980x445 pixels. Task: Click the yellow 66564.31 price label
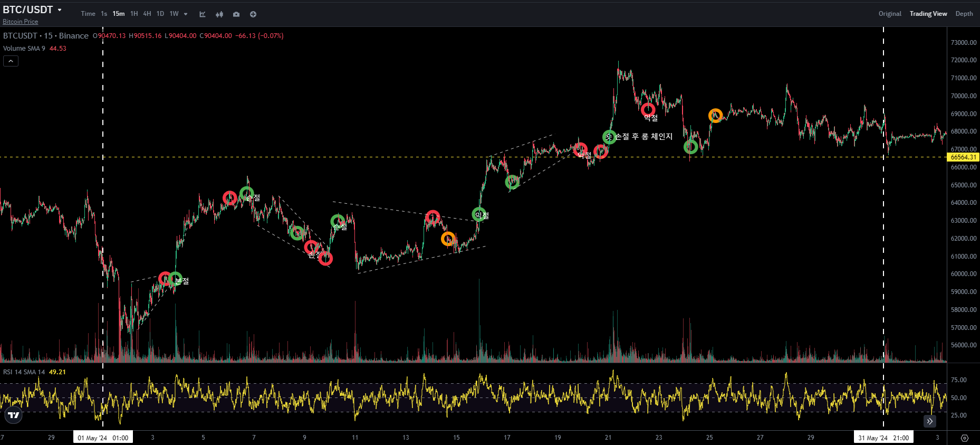click(963, 157)
